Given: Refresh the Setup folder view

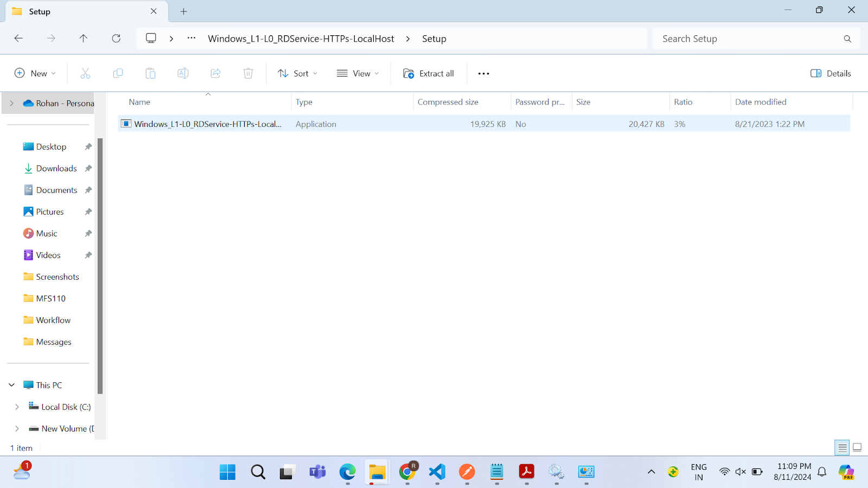Looking at the screenshot, I should coord(116,38).
